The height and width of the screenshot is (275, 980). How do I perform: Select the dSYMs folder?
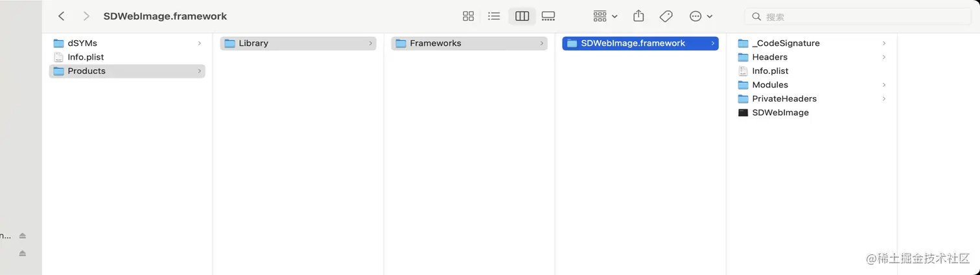point(127,43)
